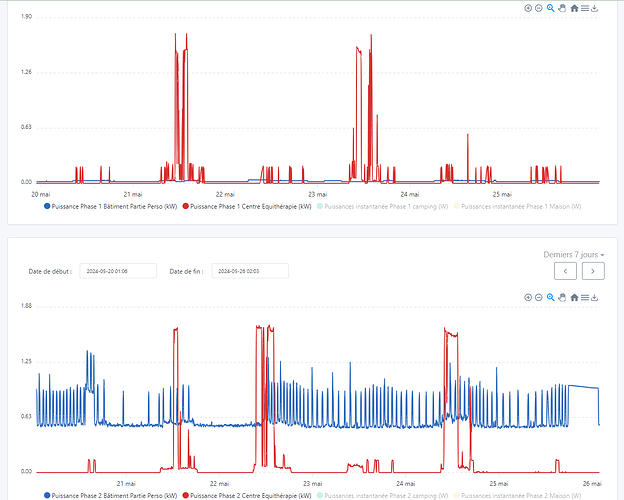Open the bottom chart hamburger menu
This screenshot has width=624, height=500.
(x=585, y=298)
